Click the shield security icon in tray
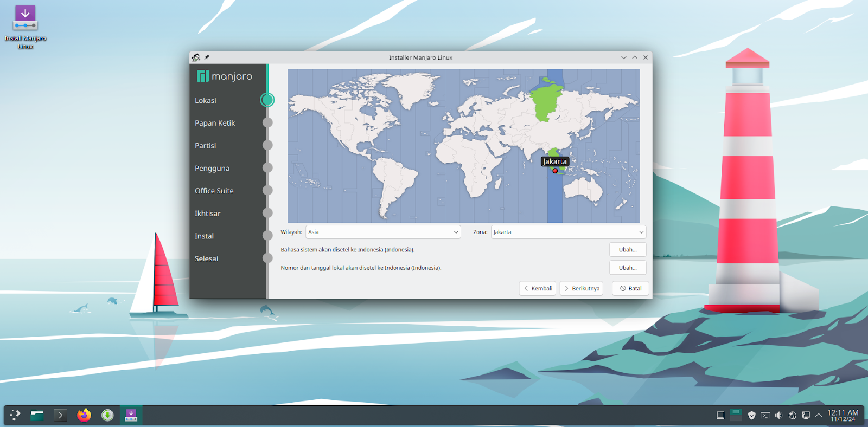The width and height of the screenshot is (868, 427). point(751,415)
